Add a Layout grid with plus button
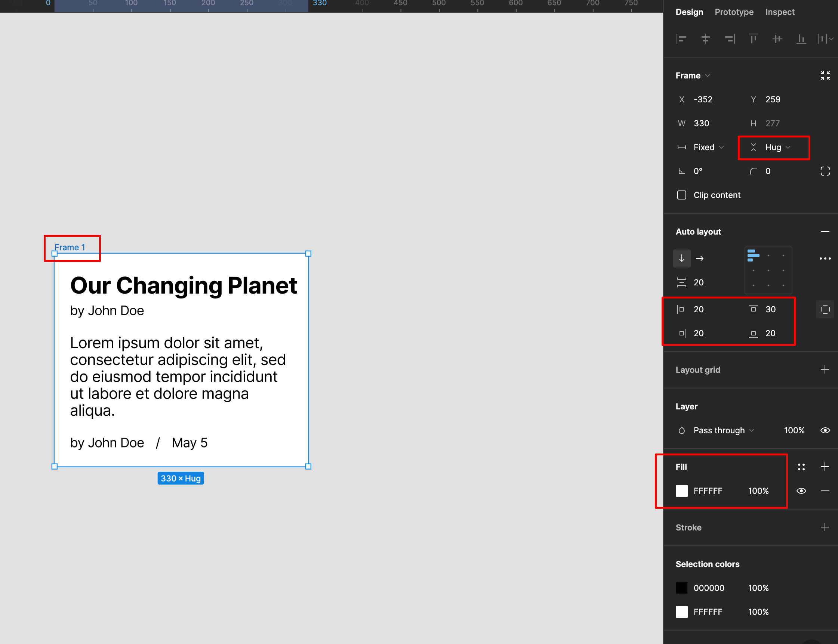Screen dimensions: 838x644 click(x=825, y=370)
